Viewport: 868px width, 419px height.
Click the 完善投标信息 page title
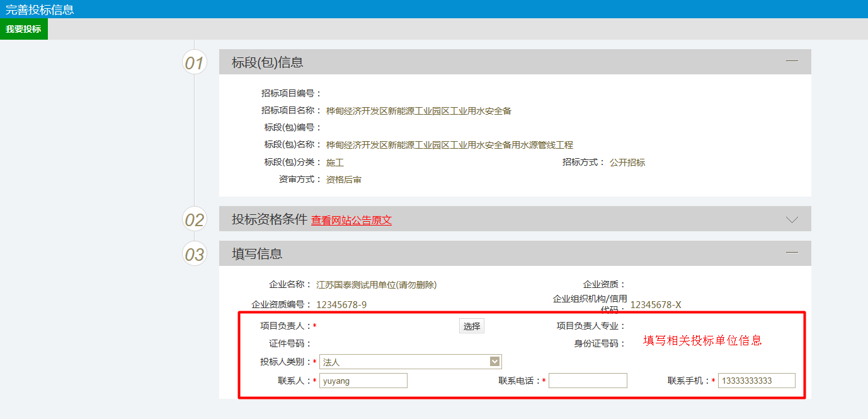click(x=40, y=9)
